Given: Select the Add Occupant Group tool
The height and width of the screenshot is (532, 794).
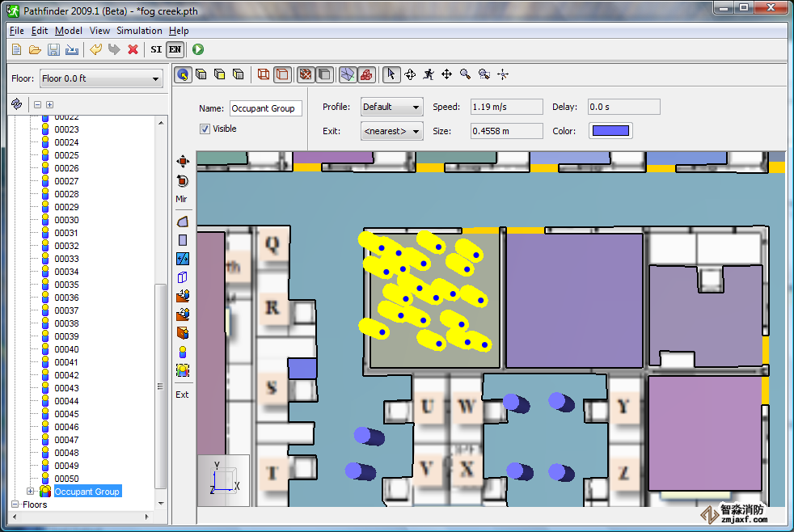Looking at the screenshot, I should point(182,370).
